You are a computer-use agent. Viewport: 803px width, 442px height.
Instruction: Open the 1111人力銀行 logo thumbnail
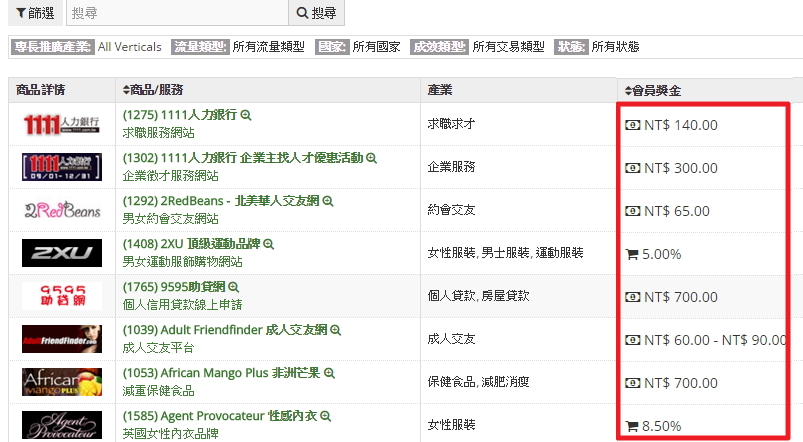pyautogui.click(x=61, y=124)
